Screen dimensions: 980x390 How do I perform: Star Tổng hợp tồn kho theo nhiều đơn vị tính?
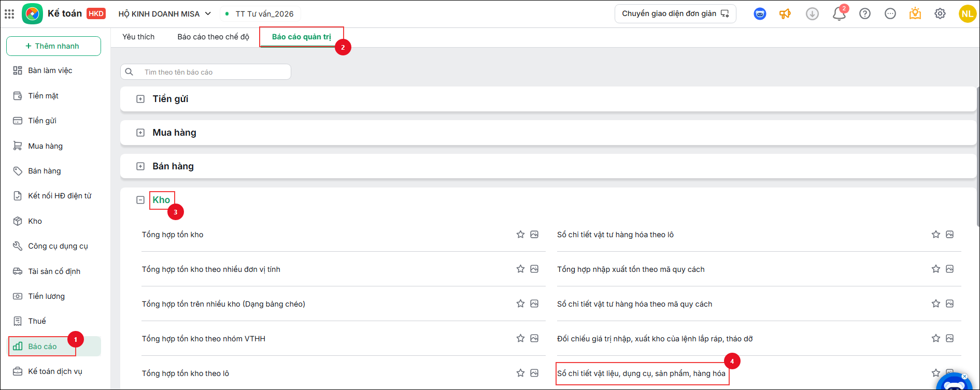pyautogui.click(x=520, y=269)
